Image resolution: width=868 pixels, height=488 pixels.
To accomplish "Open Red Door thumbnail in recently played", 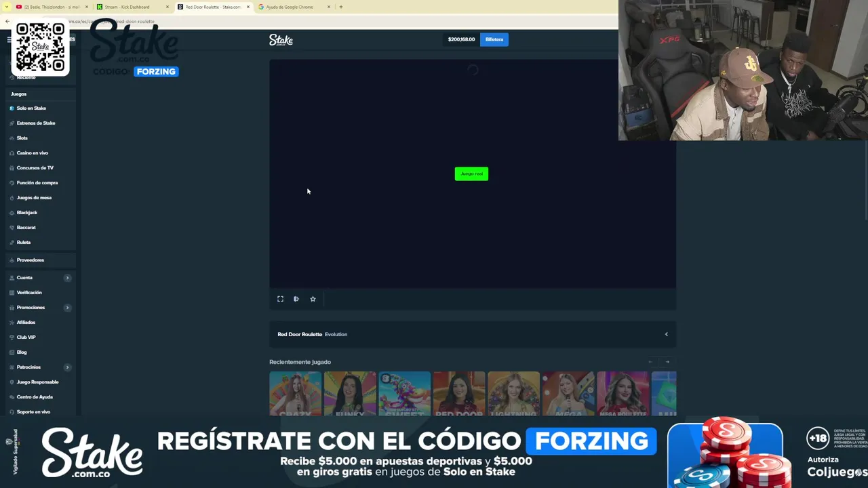I will [x=459, y=394].
